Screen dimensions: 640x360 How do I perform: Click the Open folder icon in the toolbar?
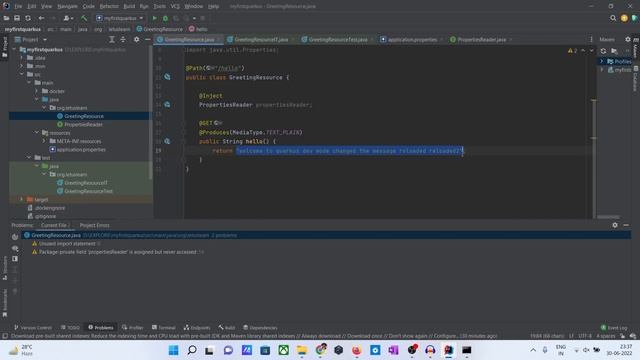pyautogui.click(x=6, y=18)
